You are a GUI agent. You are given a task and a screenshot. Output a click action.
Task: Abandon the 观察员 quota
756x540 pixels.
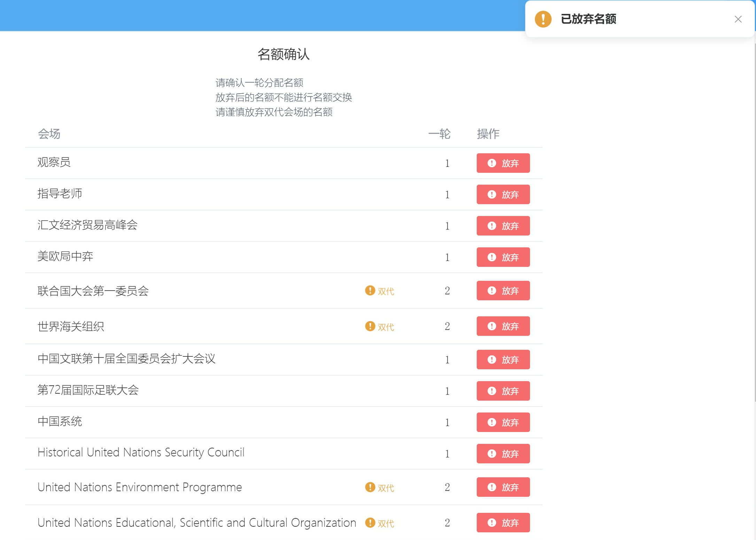pos(503,163)
